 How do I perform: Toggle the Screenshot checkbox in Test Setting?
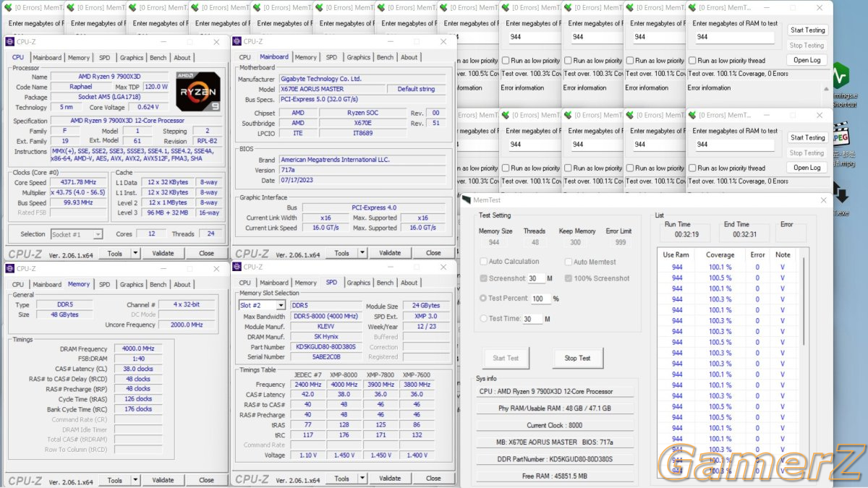484,278
